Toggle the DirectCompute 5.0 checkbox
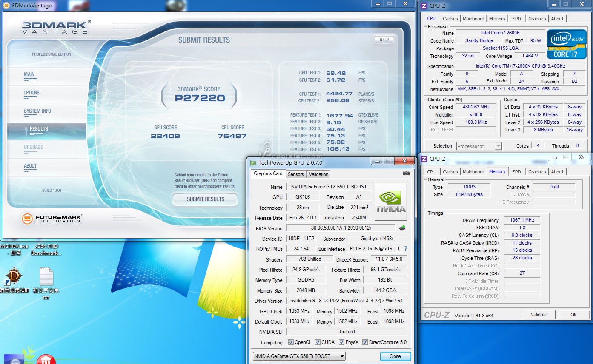 365,342
